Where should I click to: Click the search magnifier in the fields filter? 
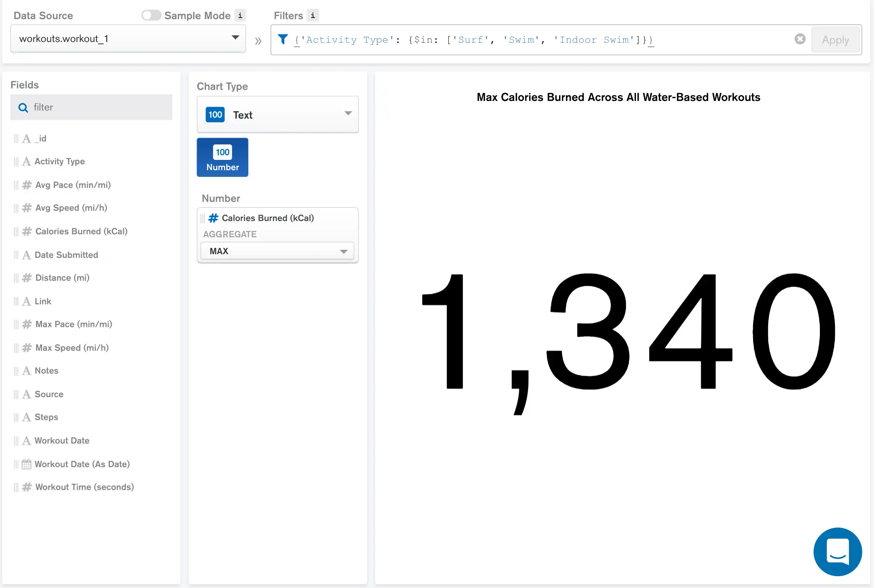23,108
